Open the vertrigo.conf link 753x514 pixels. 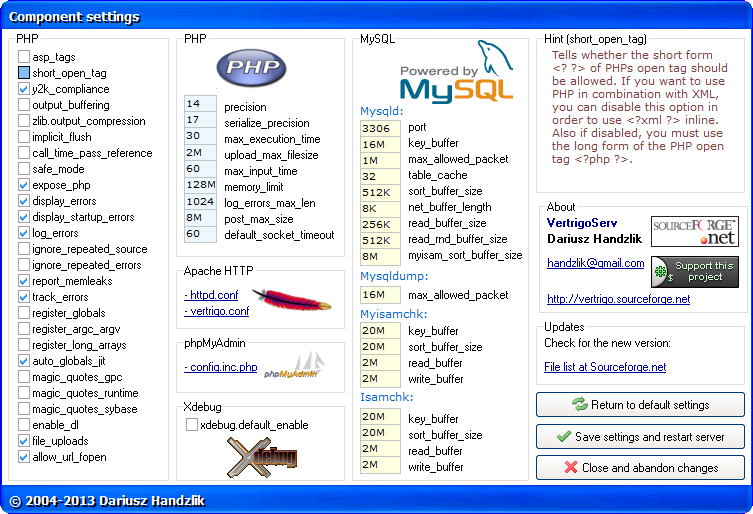(217, 311)
